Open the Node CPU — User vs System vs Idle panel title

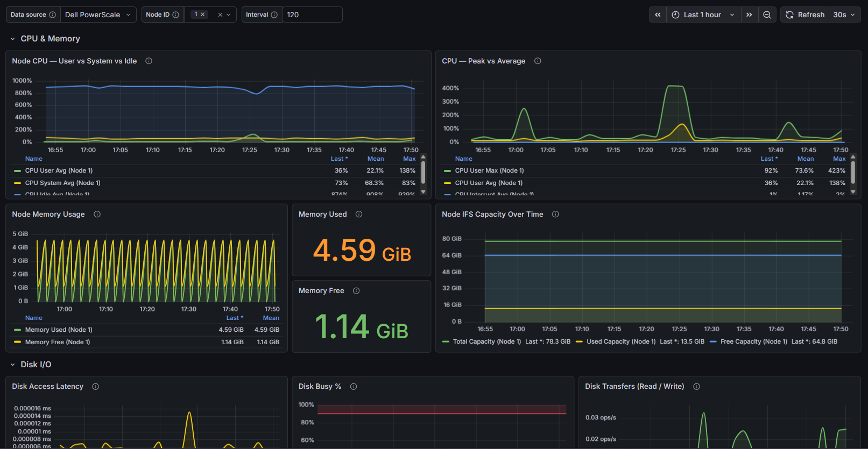point(74,61)
